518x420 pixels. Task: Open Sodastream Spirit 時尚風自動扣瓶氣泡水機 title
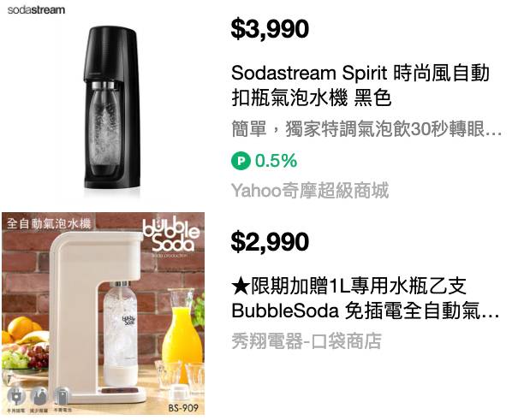click(x=360, y=86)
